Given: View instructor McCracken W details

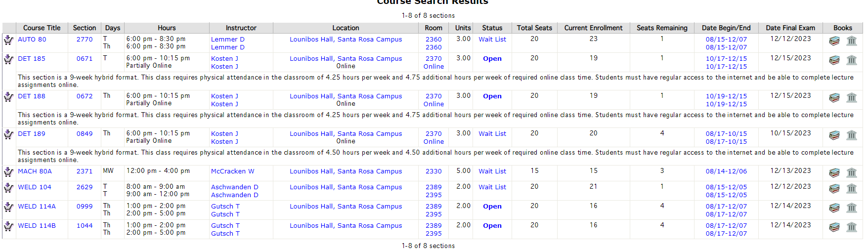Looking at the screenshot, I should (232, 171).
